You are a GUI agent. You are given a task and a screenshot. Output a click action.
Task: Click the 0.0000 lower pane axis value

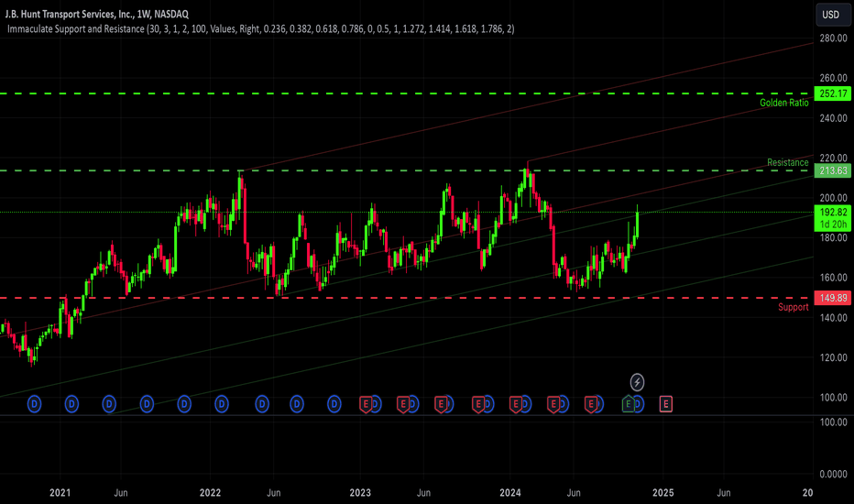[833, 475]
